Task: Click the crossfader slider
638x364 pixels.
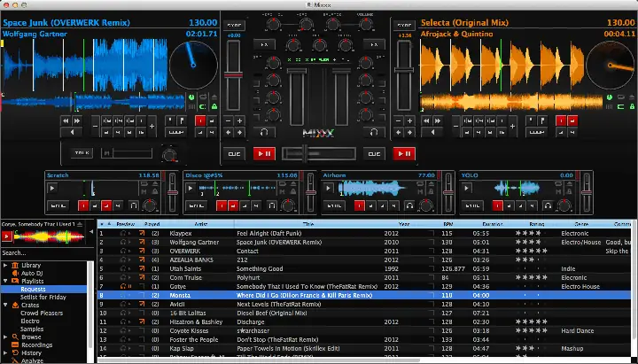Action: 319,154
